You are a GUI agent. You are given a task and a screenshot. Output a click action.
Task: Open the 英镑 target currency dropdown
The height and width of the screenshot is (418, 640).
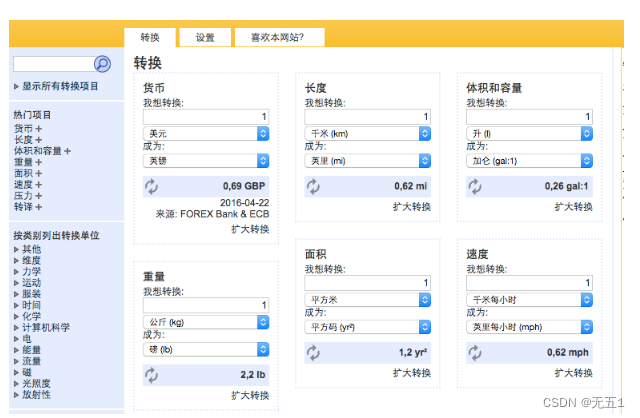(x=206, y=161)
